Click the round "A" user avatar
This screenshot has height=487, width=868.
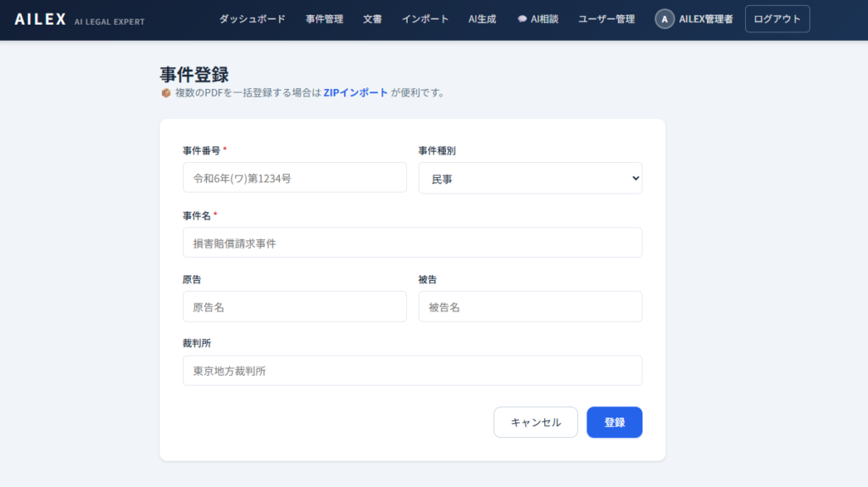(x=665, y=19)
